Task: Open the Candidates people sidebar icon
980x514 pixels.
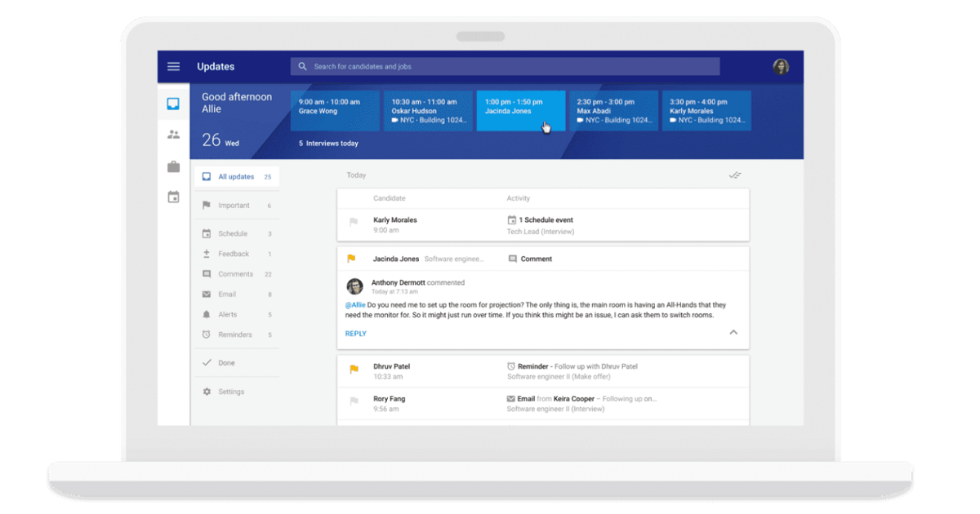Action: [x=173, y=135]
